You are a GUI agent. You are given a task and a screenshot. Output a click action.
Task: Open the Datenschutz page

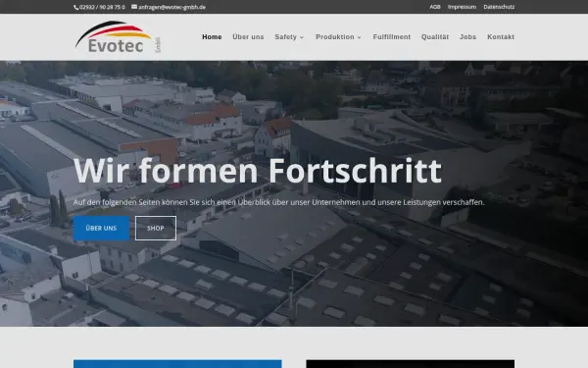pos(499,7)
